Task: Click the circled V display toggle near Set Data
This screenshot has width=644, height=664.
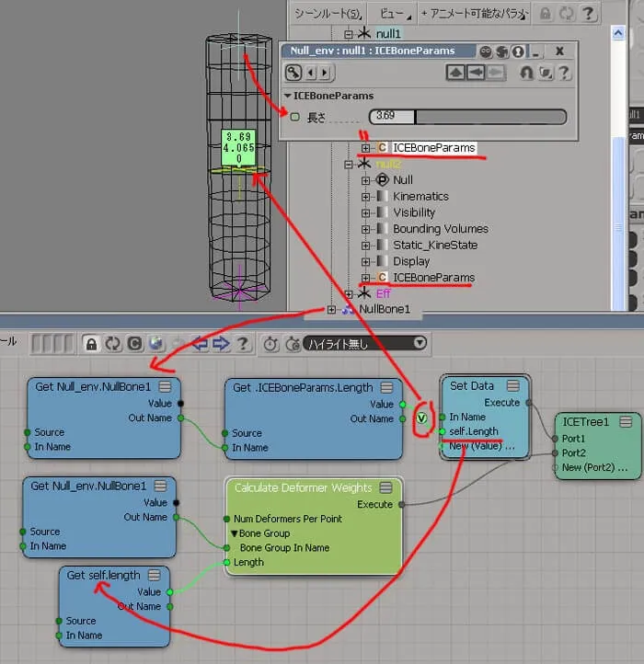Action: [x=421, y=418]
